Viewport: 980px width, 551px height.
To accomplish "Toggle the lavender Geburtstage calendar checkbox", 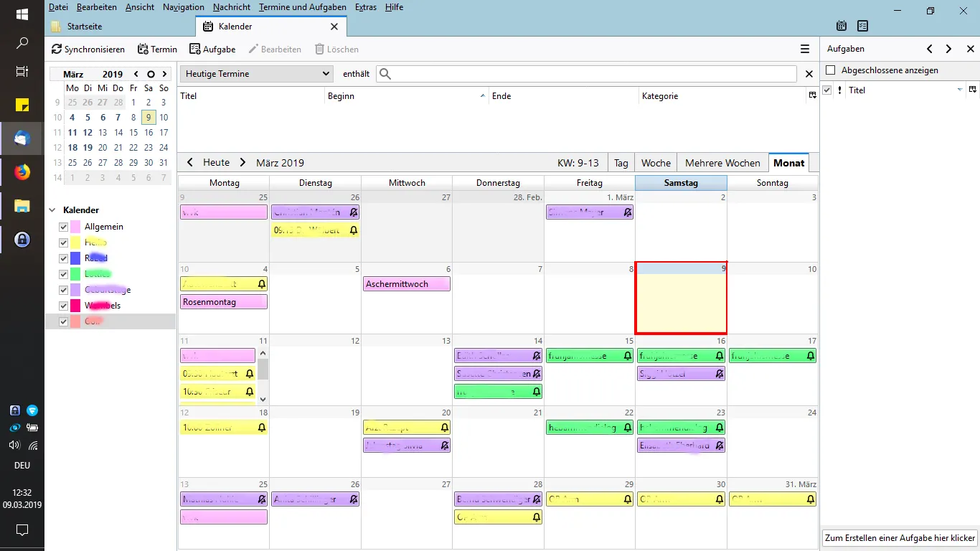I will (x=63, y=290).
